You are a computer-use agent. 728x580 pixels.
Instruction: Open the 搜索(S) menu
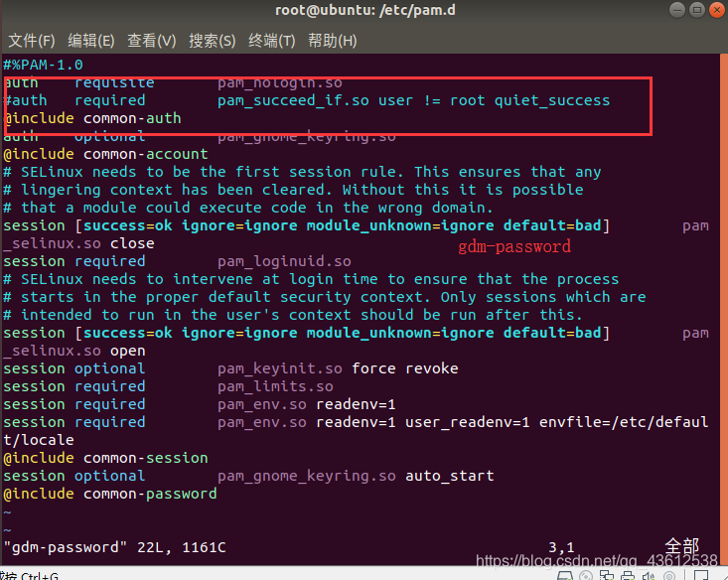213,41
